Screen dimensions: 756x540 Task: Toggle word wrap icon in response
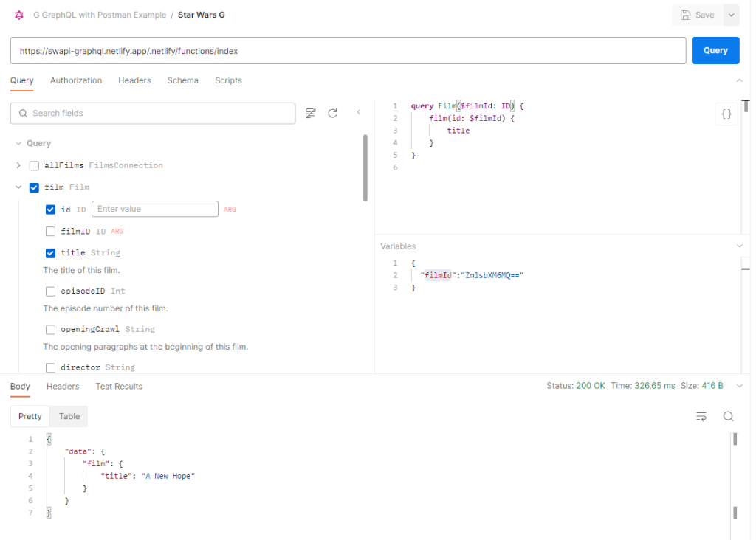(x=701, y=417)
